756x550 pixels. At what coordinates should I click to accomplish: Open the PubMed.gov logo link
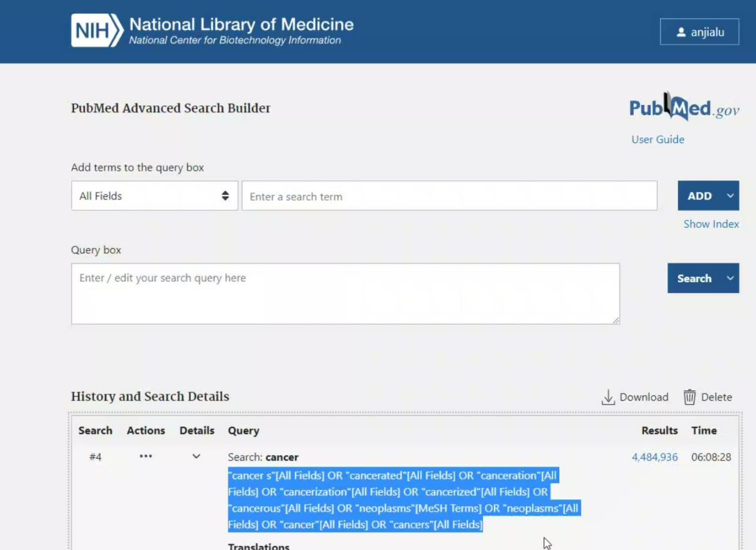684,107
